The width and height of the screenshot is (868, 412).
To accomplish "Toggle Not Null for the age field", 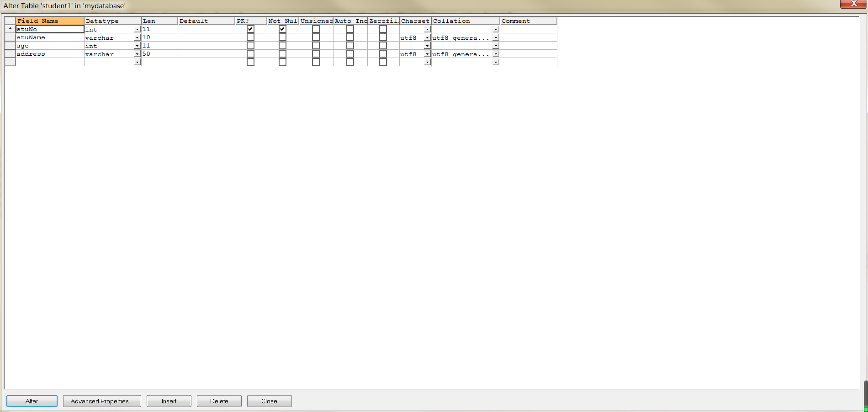I will tap(282, 45).
